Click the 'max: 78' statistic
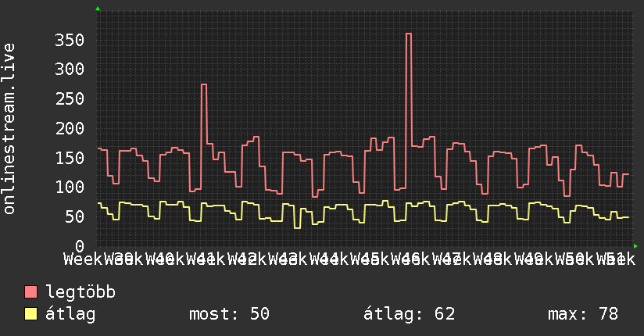Image resolution: width=644 pixels, height=336 pixels. tap(583, 314)
